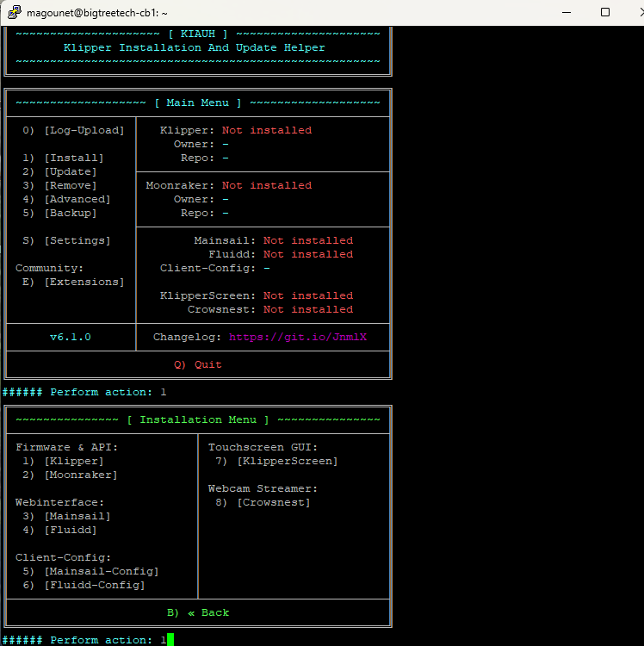Click the Repo row under Klipper

[x=205, y=158]
